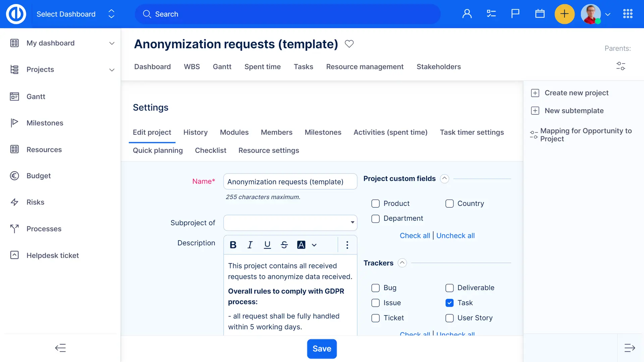Screen dimensions: 644x362
Task: Expand the Projects sidebar menu chevron
Action: 112,70
